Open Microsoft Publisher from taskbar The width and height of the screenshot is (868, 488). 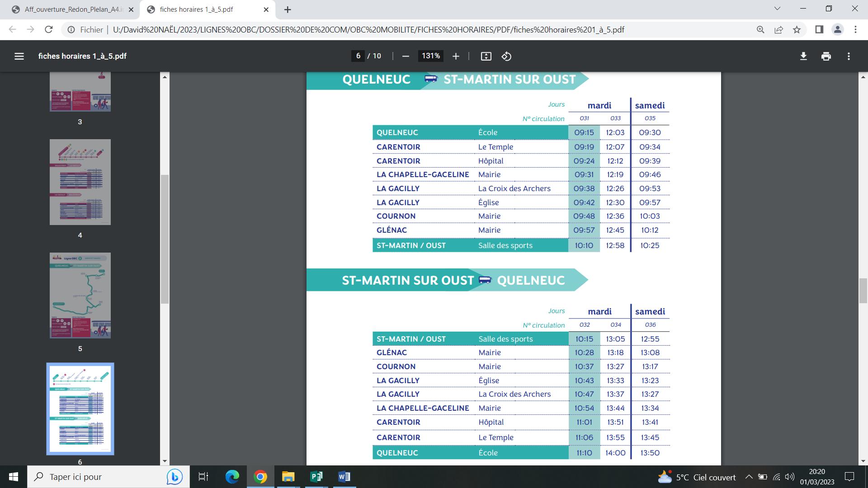coord(316,477)
